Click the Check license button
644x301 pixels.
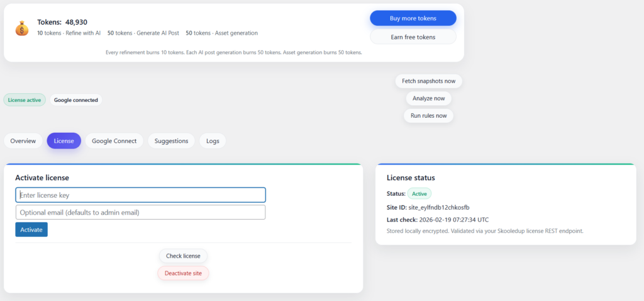pyautogui.click(x=183, y=256)
